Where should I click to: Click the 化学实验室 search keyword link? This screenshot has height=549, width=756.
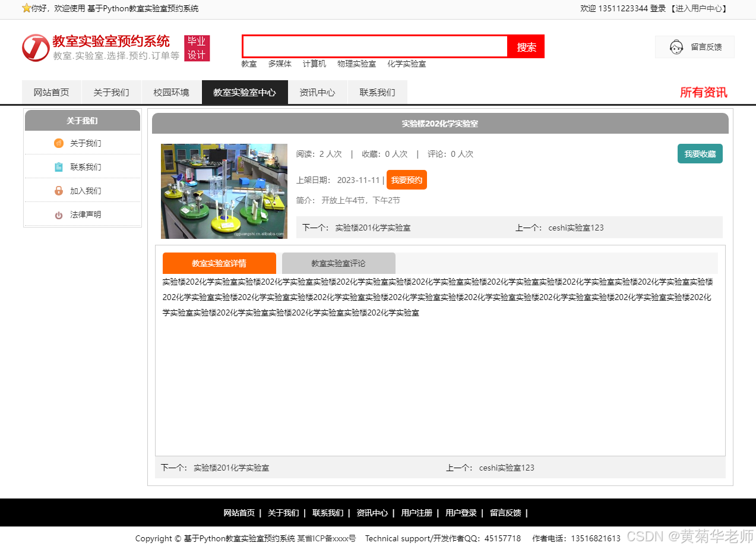pyautogui.click(x=407, y=64)
